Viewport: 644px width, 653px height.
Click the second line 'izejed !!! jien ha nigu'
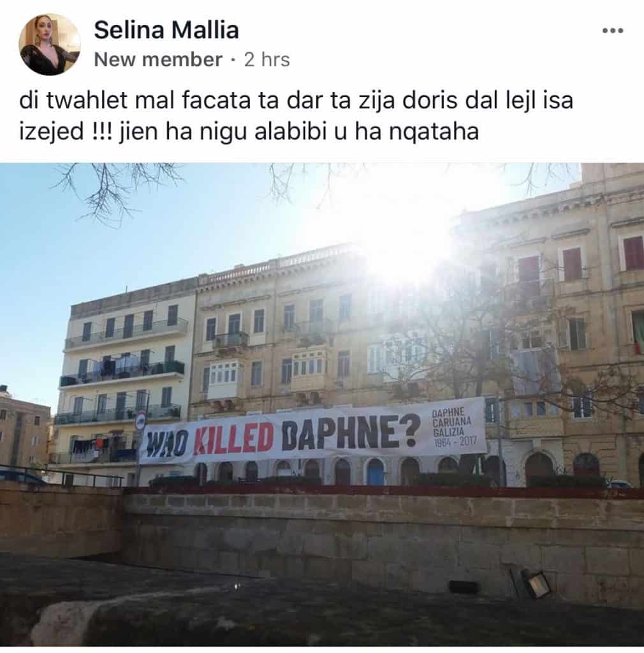(x=249, y=132)
